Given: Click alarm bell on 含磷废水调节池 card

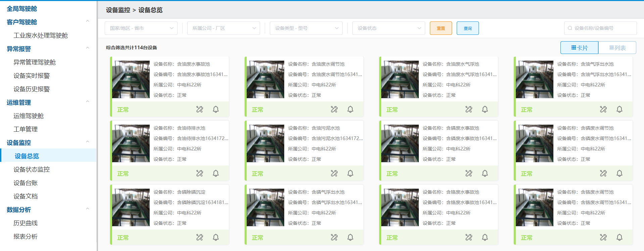Looking at the screenshot, I should pyautogui.click(x=620, y=173).
